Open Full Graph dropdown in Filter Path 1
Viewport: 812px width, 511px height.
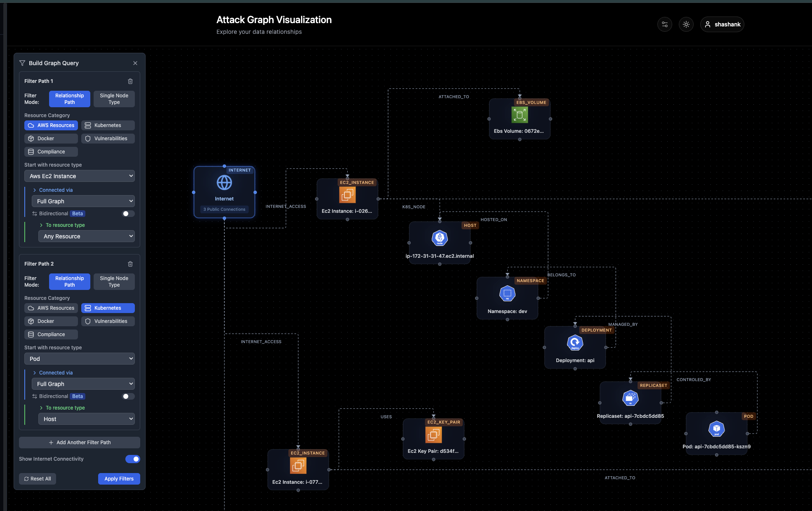tap(83, 201)
